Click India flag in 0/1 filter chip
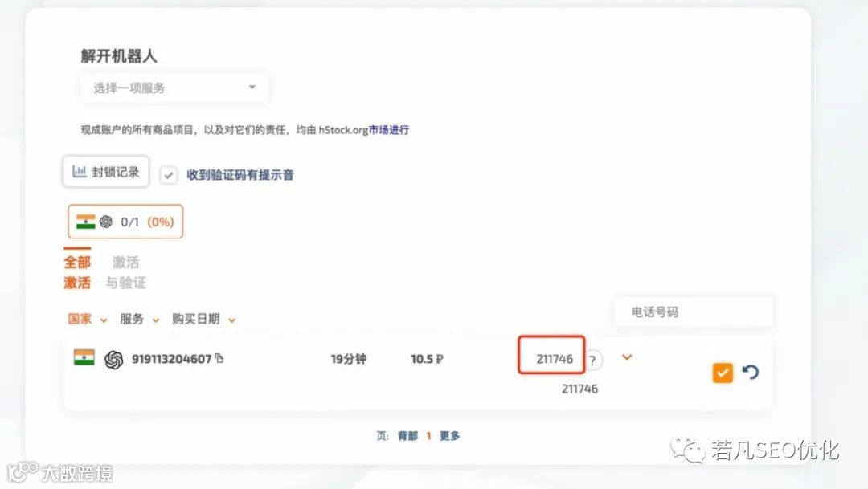Image resolution: width=868 pixels, height=489 pixels. (86, 222)
